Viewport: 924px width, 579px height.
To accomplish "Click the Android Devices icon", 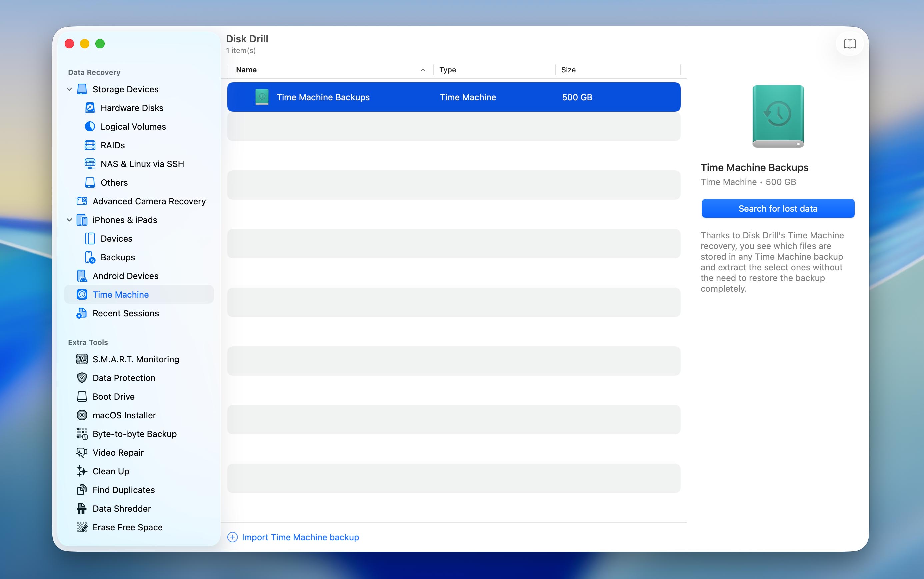I will pyautogui.click(x=82, y=276).
